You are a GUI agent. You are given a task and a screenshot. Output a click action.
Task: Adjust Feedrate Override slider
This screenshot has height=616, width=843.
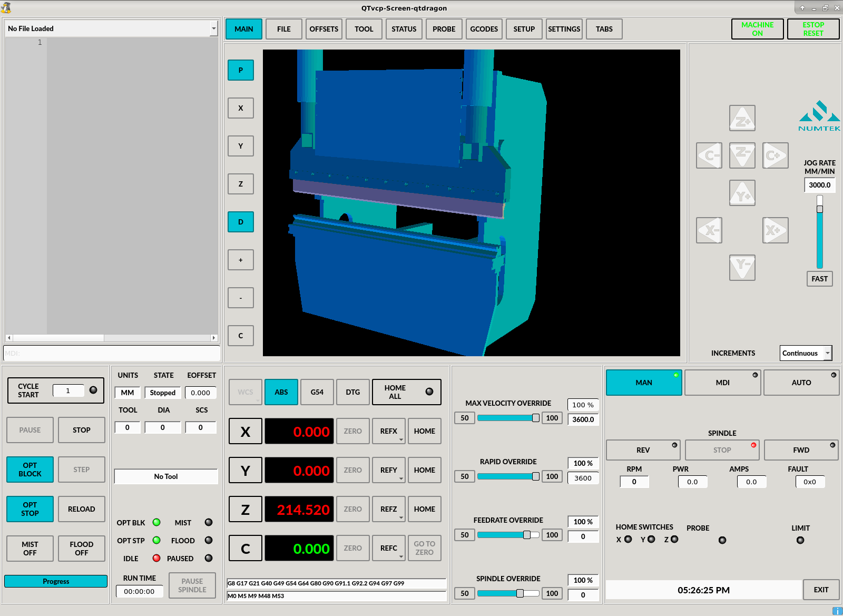[508, 535]
